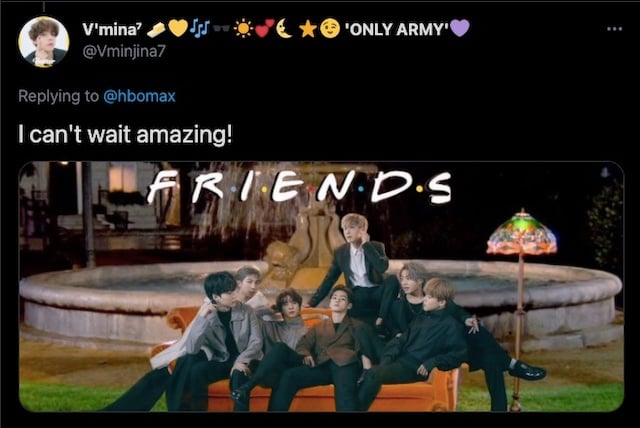Click the FRIENDS logo in the image
Viewport: 640px width, 428px height.
(x=300, y=186)
